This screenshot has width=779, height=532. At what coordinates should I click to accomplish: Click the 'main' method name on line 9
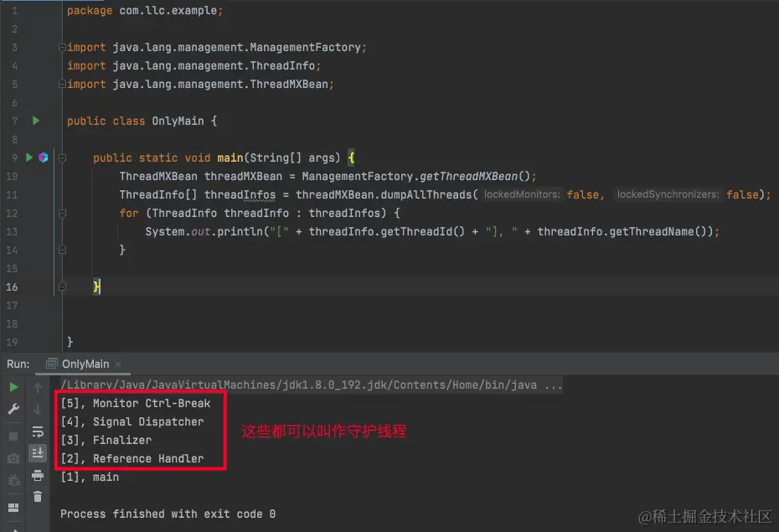tap(230, 158)
